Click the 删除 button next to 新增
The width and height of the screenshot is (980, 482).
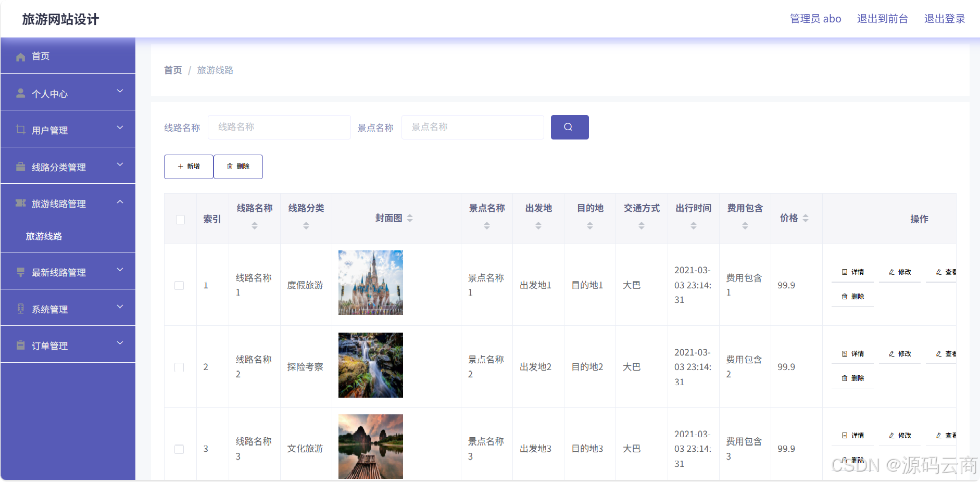pyautogui.click(x=238, y=167)
